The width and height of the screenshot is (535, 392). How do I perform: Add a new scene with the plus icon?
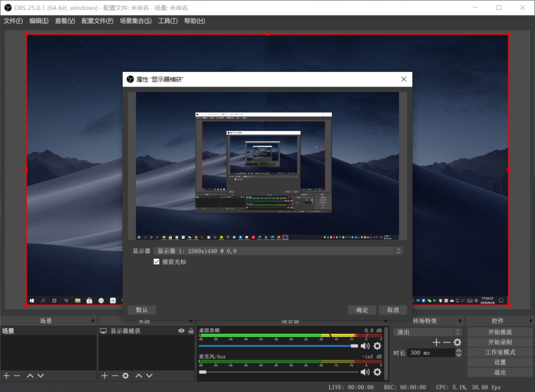tap(6, 376)
